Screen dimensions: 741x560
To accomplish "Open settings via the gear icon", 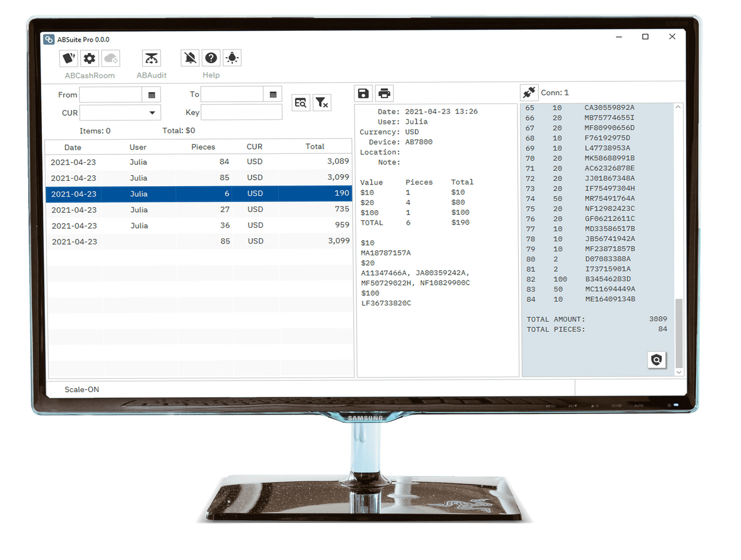I will click(90, 58).
